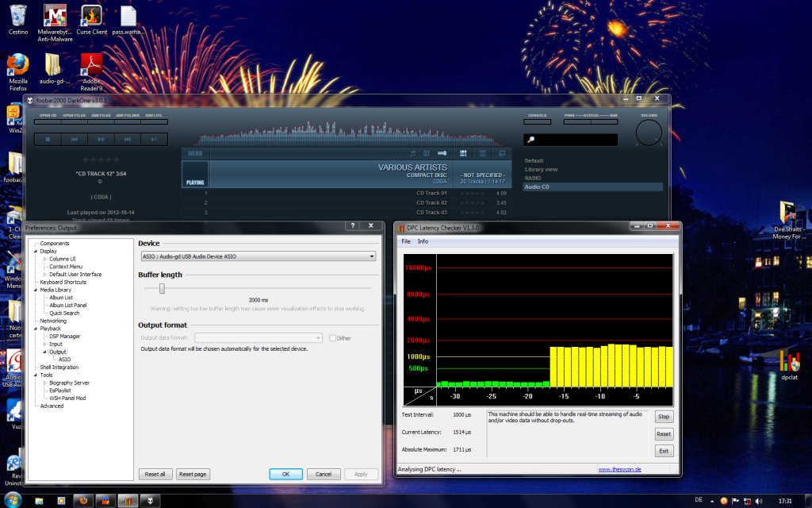Click the Buffer length slider handle
Image resolution: width=812 pixels, height=508 pixels.
point(162,289)
